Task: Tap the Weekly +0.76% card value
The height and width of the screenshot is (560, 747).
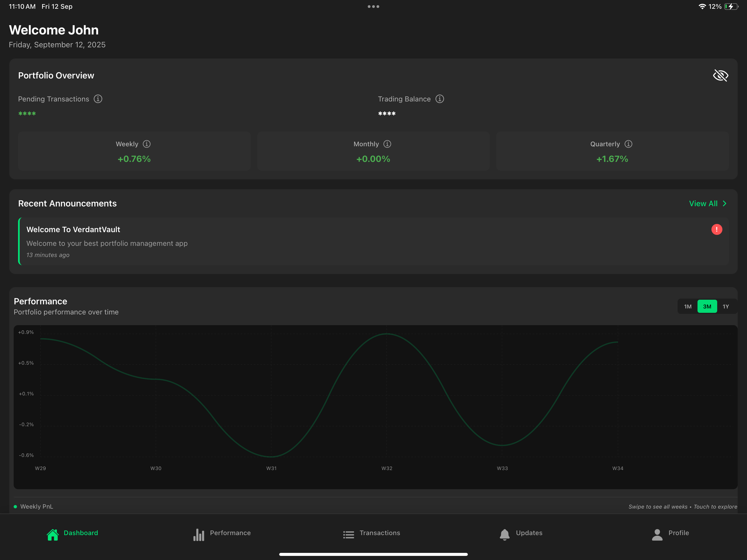Action: tap(134, 159)
